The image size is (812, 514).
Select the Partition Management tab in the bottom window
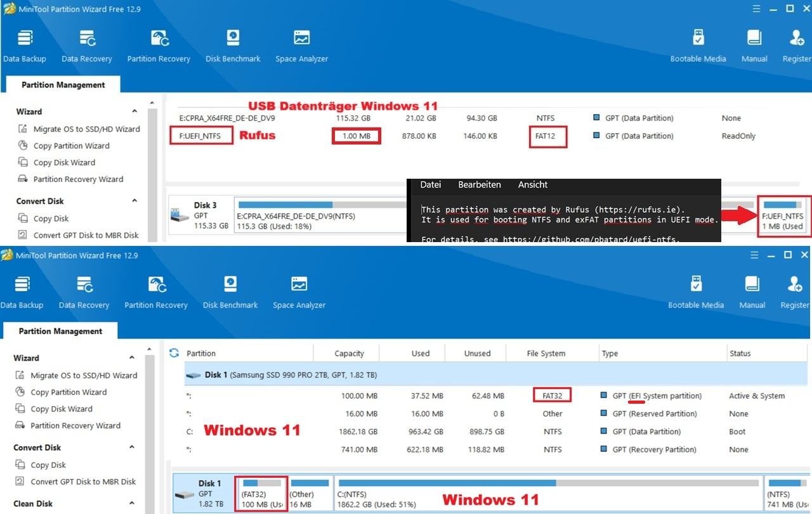click(60, 331)
